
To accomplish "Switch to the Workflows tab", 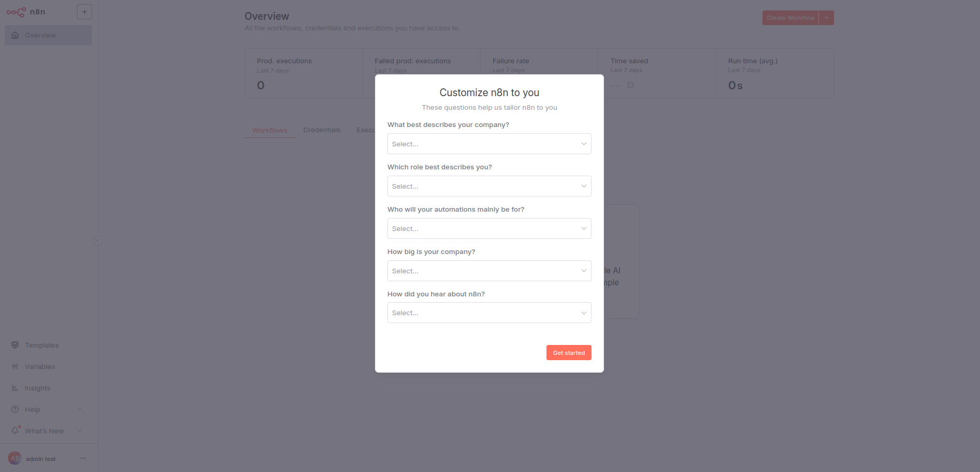I will pos(270,130).
